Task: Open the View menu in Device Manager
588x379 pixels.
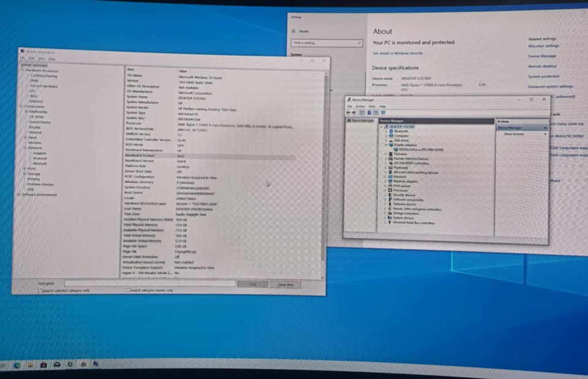Action: tap(372, 107)
